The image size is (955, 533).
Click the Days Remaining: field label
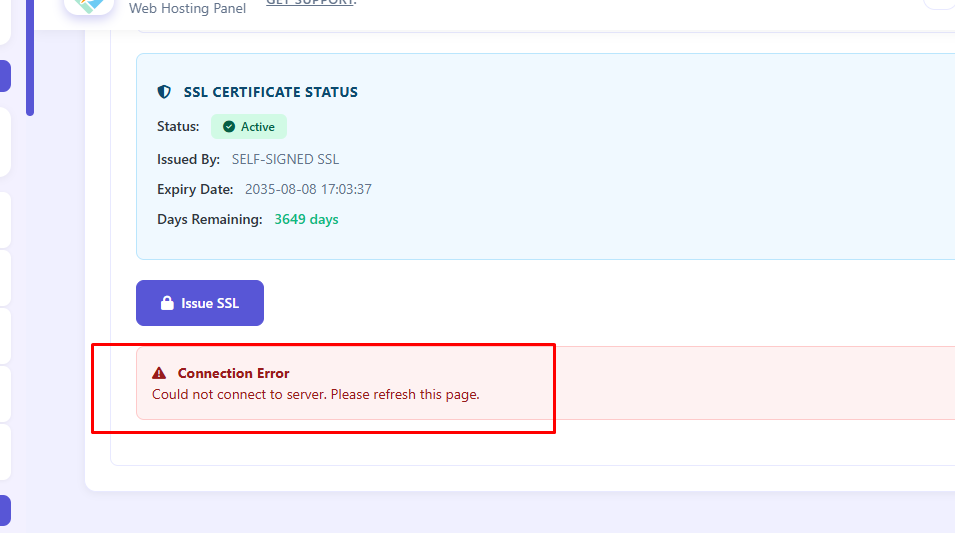(209, 219)
